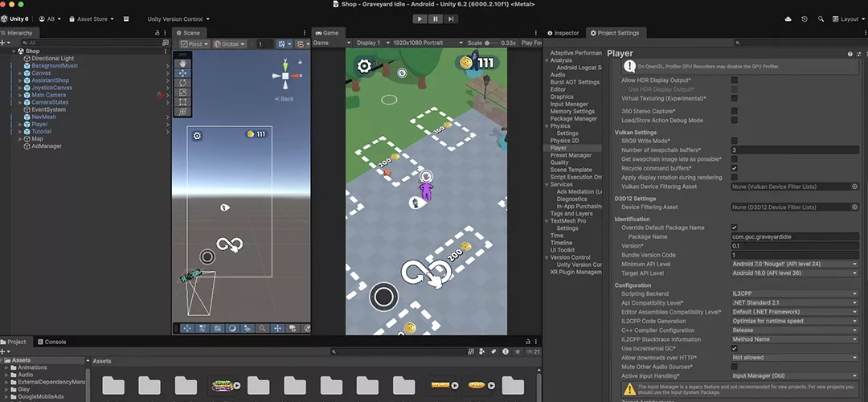The height and width of the screenshot is (402, 868).
Task: Click the Play button
Action: (x=420, y=18)
